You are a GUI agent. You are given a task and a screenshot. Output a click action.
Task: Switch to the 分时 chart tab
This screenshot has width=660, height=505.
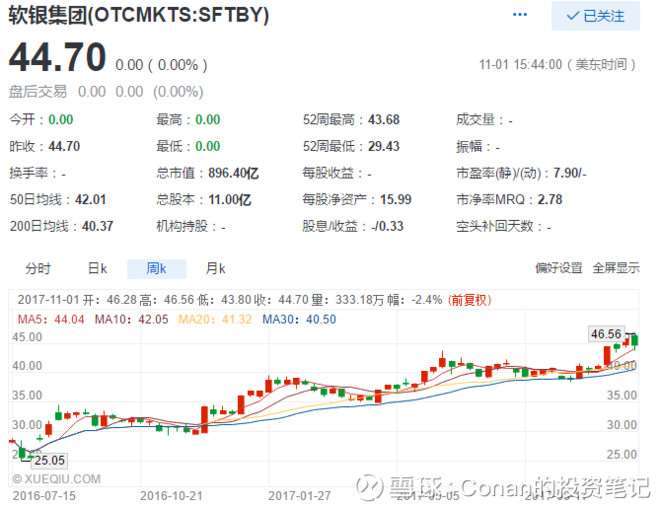pos(38,268)
